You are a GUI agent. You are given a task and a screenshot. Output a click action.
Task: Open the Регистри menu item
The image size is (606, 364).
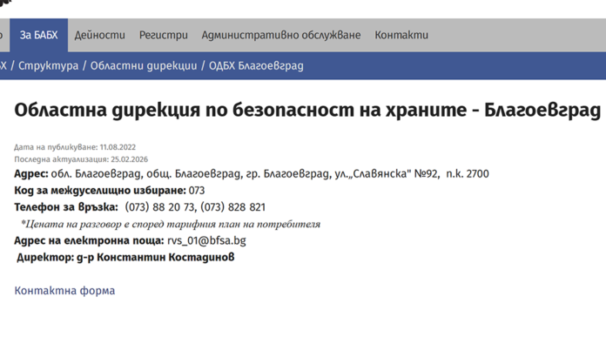(164, 35)
